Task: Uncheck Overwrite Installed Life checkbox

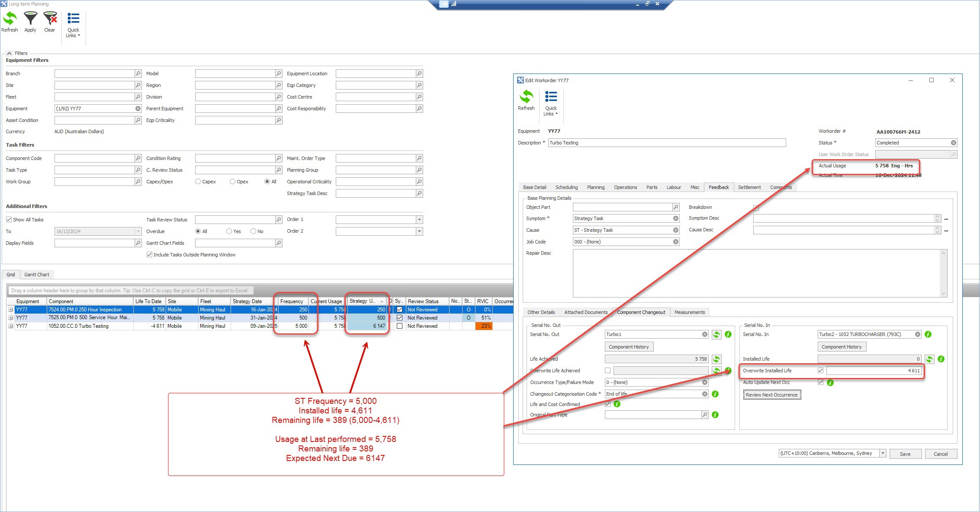Action: [x=820, y=371]
